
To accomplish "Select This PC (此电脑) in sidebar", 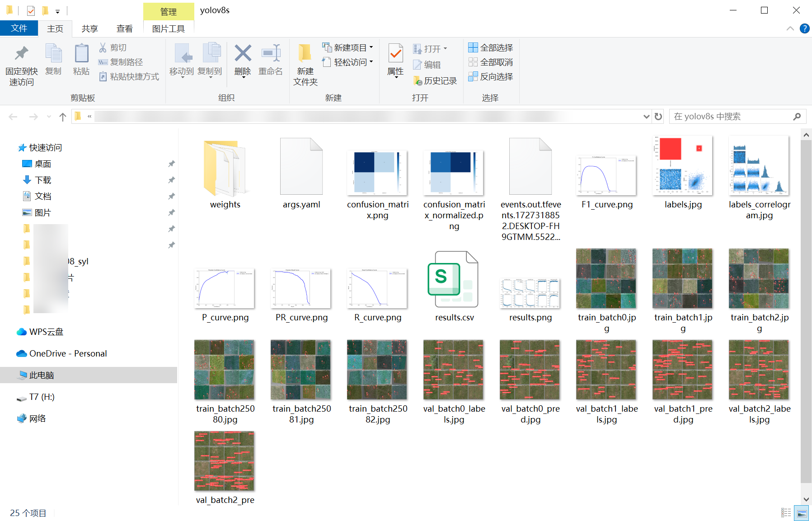I will point(88,375).
